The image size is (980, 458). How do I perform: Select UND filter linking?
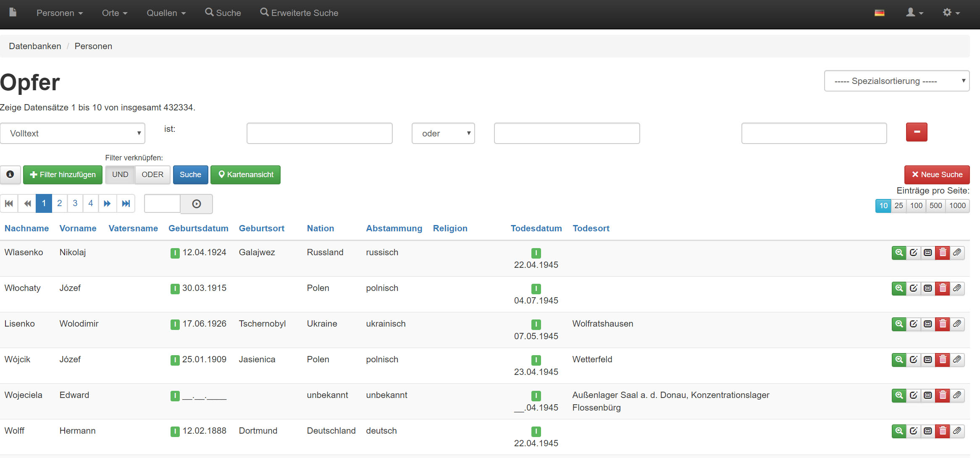click(120, 175)
